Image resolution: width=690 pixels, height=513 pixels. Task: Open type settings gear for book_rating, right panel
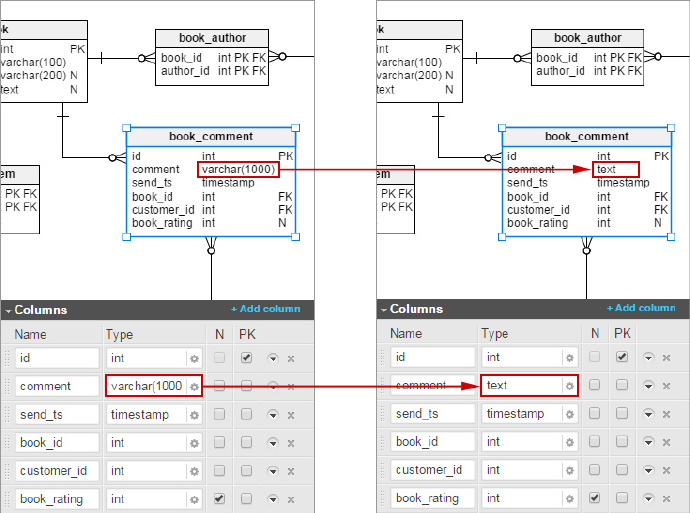click(x=569, y=499)
